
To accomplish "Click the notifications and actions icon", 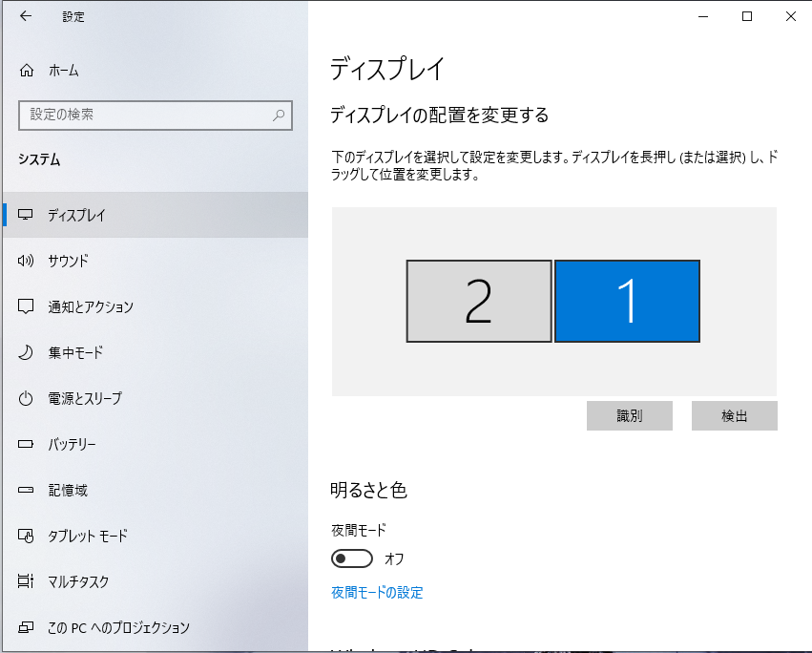I will (27, 306).
